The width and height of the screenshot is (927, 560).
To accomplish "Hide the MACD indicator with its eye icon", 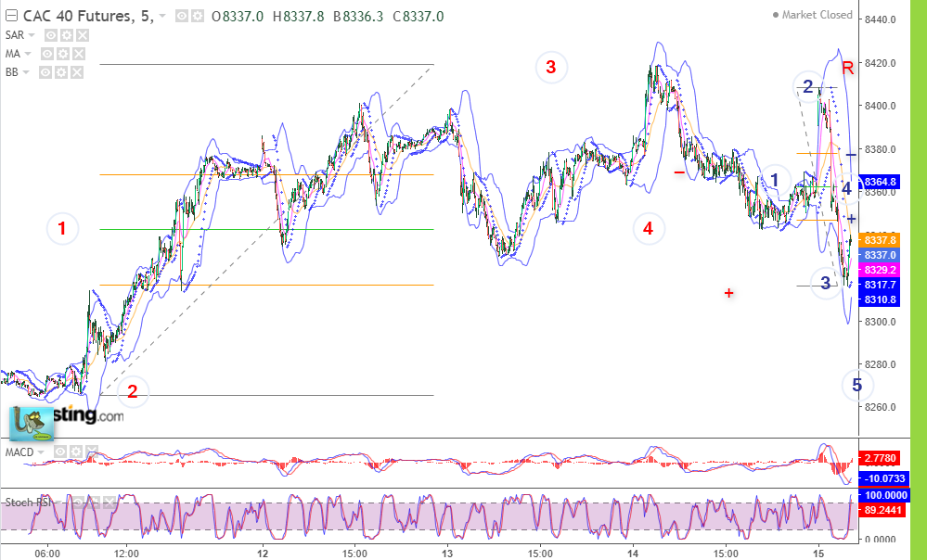I will click(60, 452).
